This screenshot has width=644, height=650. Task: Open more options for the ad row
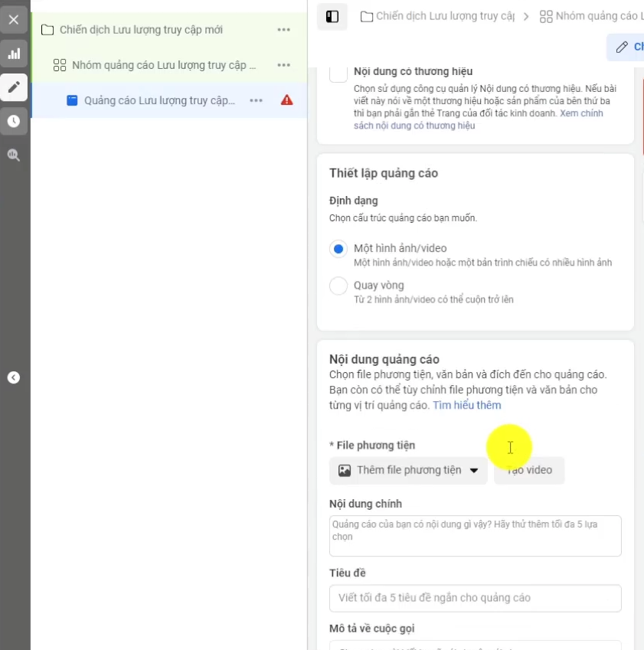point(256,100)
